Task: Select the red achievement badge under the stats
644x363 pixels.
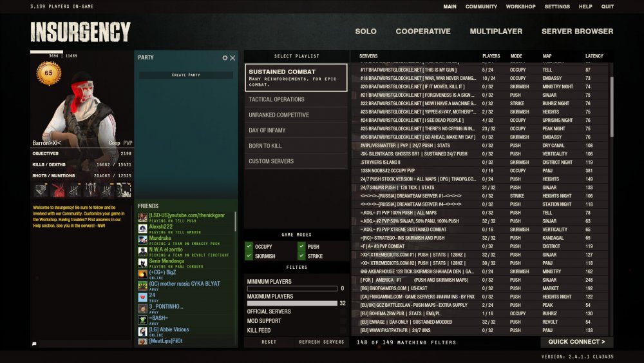Action: pyautogui.click(x=57, y=190)
